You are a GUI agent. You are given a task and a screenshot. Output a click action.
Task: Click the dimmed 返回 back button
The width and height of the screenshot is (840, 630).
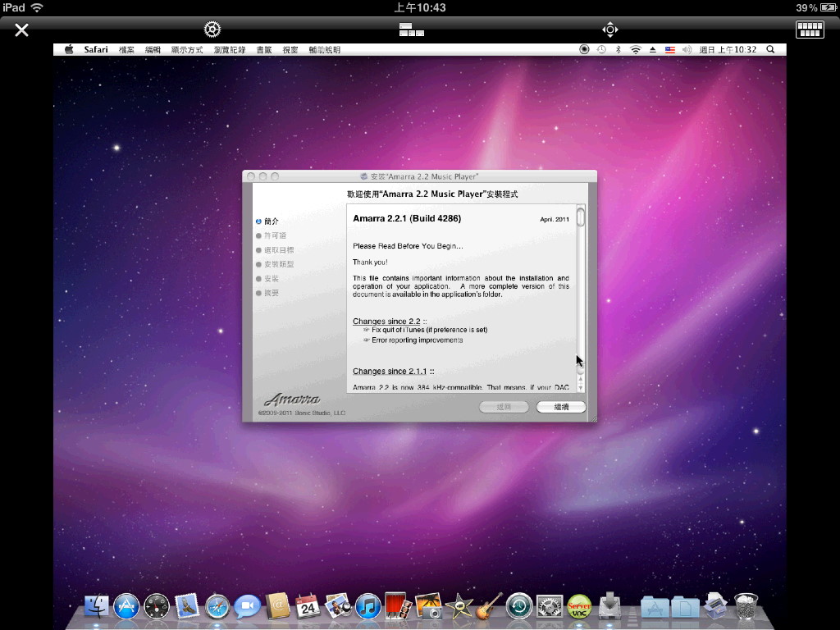pos(504,407)
